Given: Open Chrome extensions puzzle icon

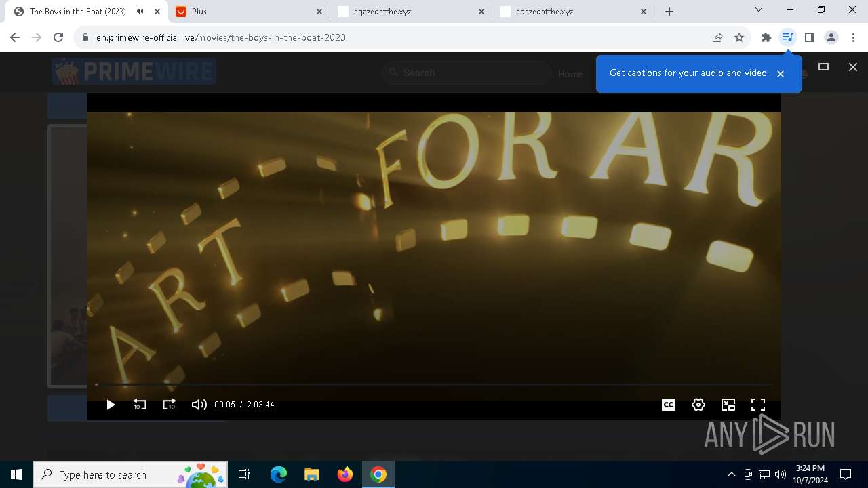Looking at the screenshot, I should [x=766, y=37].
